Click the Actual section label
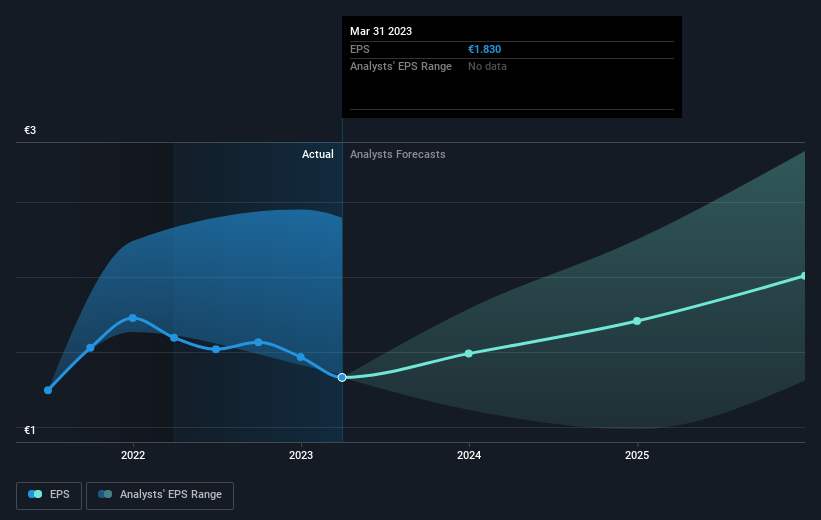Viewport: 821px width, 520px height. [x=318, y=154]
